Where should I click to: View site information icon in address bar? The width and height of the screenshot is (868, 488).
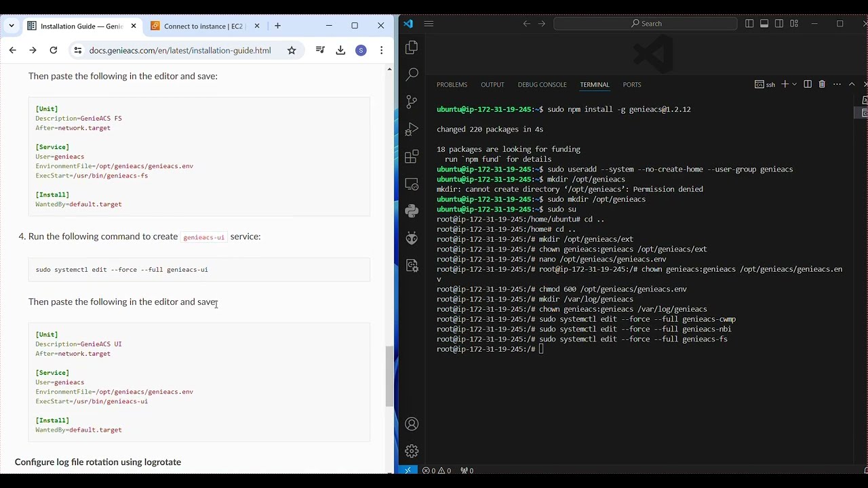point(78,50)
